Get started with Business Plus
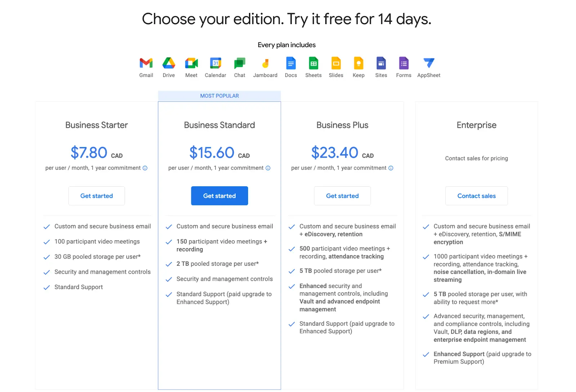This screenshot has height=392, width=576. coord(342,196)
